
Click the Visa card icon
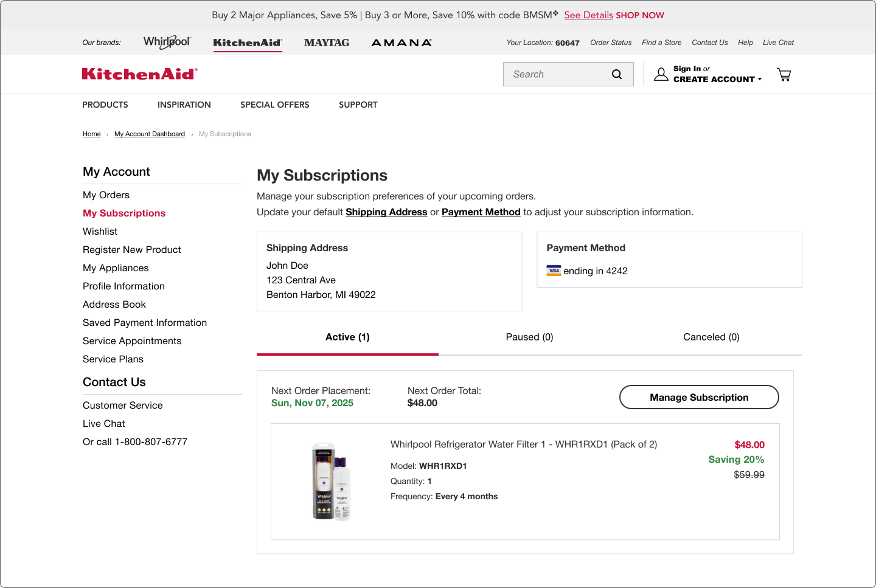tap(554, 271)
